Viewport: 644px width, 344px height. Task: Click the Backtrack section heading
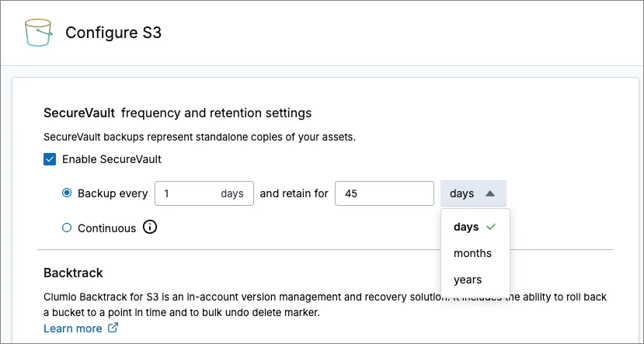click(x=73, y=273)
